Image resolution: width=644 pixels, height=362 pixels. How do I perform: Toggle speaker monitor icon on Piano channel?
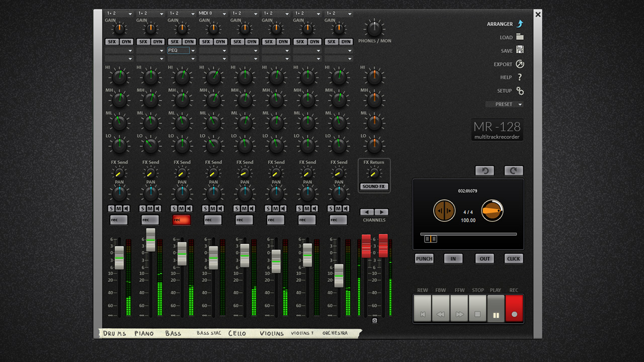[x=158, y=209]
